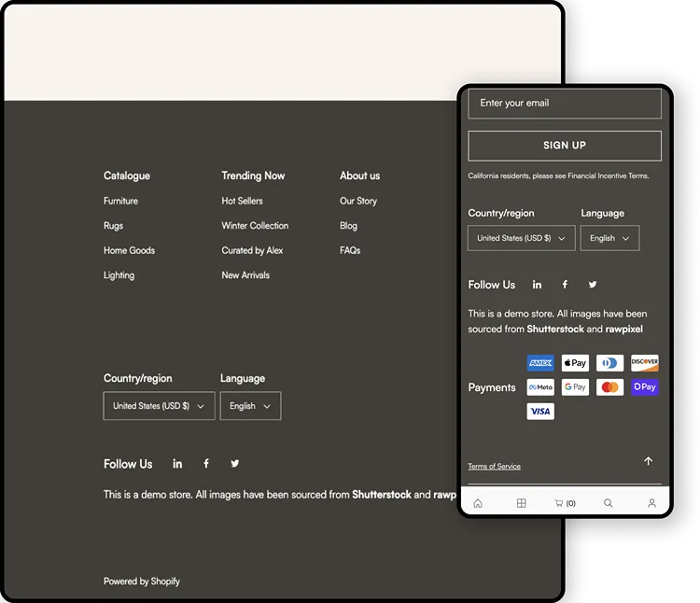
Task: Open the Our Story link
Action: [358, 201]
